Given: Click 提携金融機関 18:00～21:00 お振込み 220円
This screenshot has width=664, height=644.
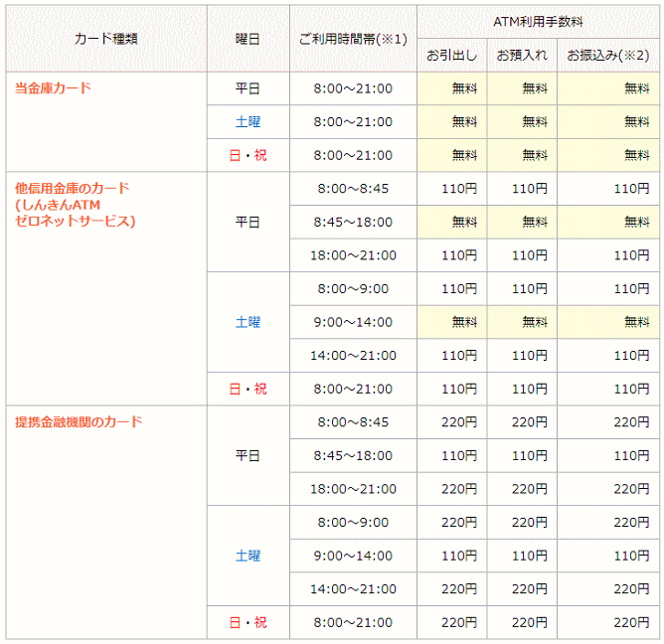Looking at the screenshot, I should 608,489.
